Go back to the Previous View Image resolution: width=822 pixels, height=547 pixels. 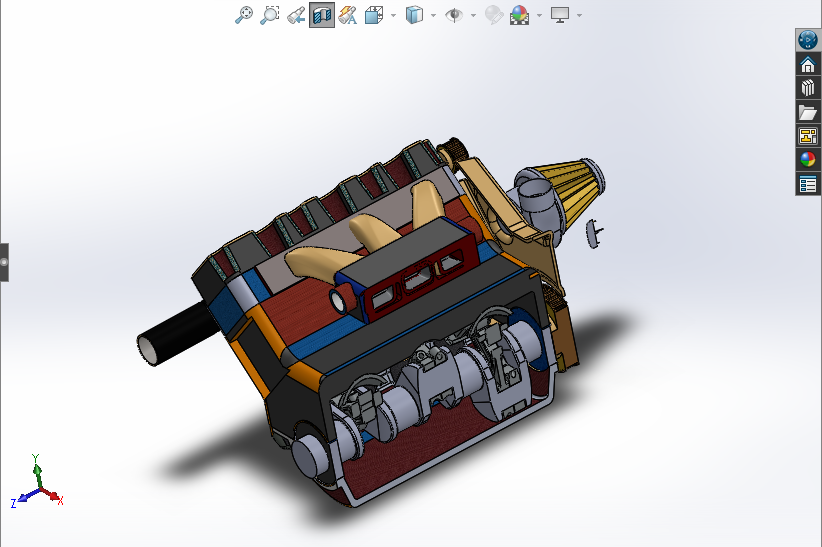click(x=296, y=15)
